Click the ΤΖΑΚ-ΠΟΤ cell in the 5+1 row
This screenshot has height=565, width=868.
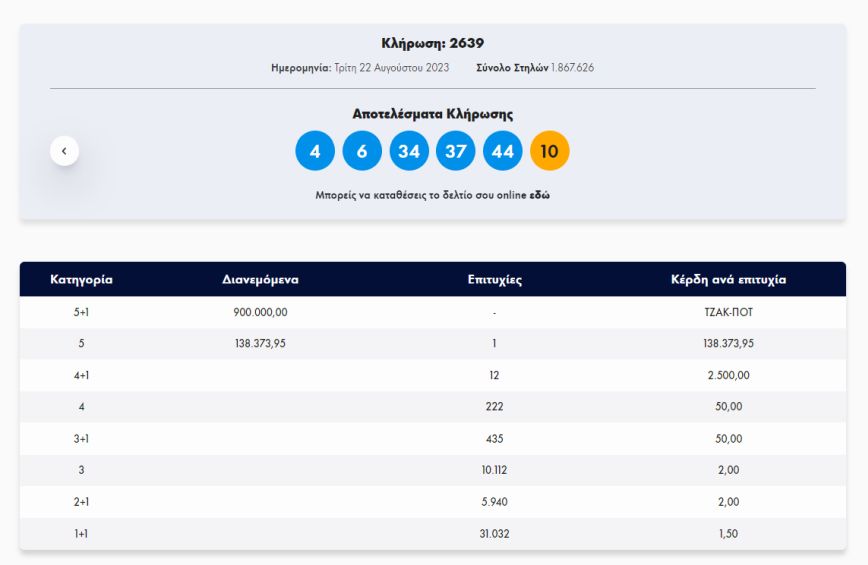[728, 312]
